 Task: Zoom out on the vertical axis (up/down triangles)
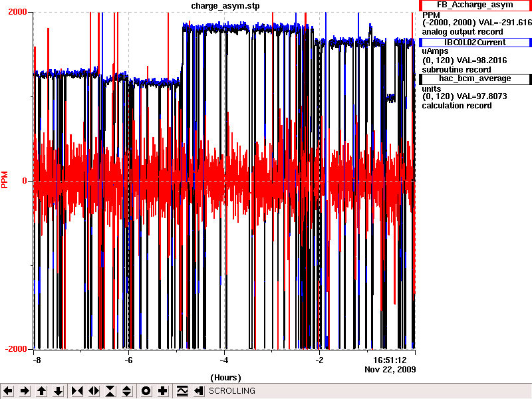(x=127, y=391)
